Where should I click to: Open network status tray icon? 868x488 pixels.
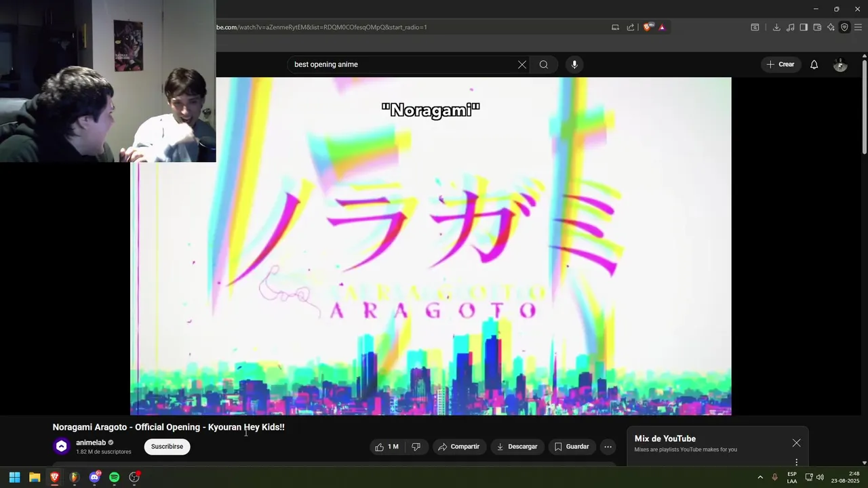[809, 477]
